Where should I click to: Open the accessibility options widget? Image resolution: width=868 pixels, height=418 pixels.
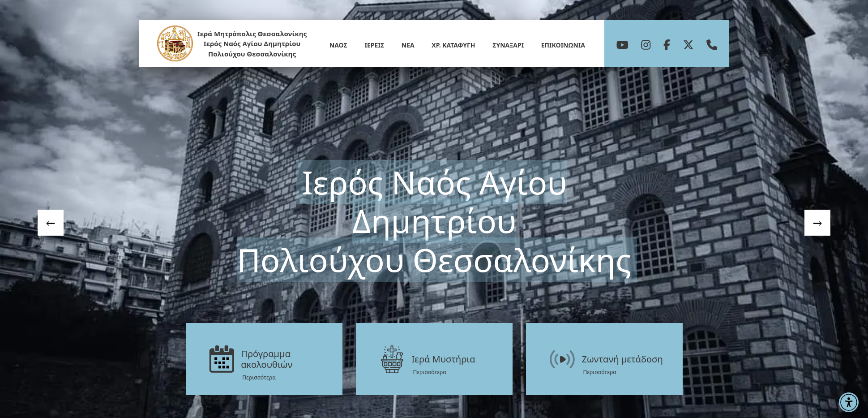848,402
